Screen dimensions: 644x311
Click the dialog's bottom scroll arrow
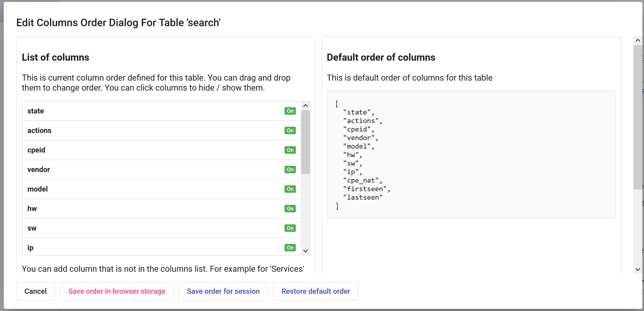pyautogui.click(x=638, y=269)
